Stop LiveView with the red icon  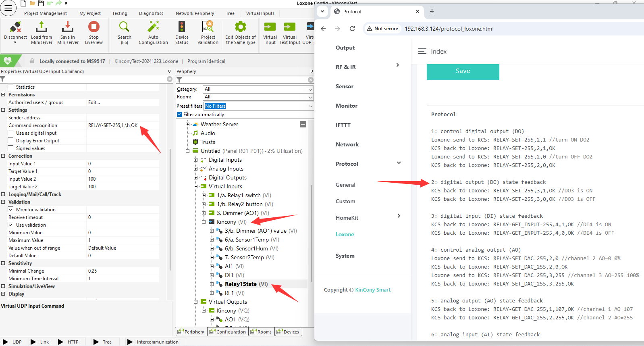(x=93, y=27)
